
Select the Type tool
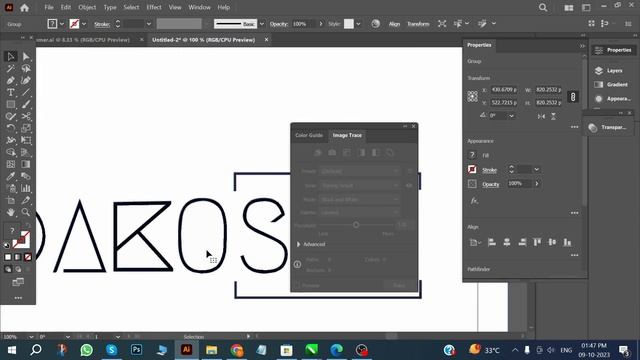coord(11,92)
